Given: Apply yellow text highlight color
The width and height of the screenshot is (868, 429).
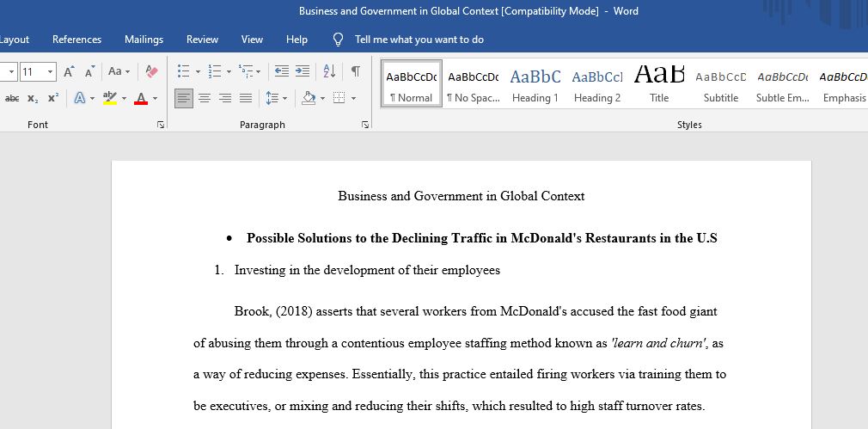Looking at the screenshot, I should point(110,99).
